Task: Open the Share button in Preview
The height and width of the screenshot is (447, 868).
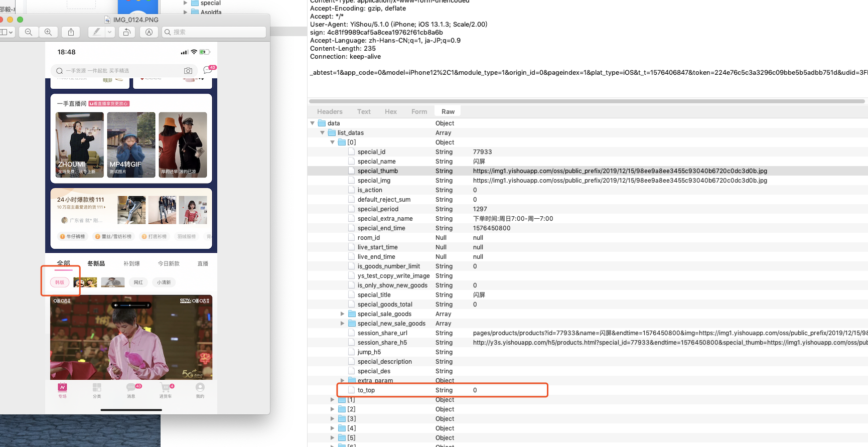Action: click(71, 32)
